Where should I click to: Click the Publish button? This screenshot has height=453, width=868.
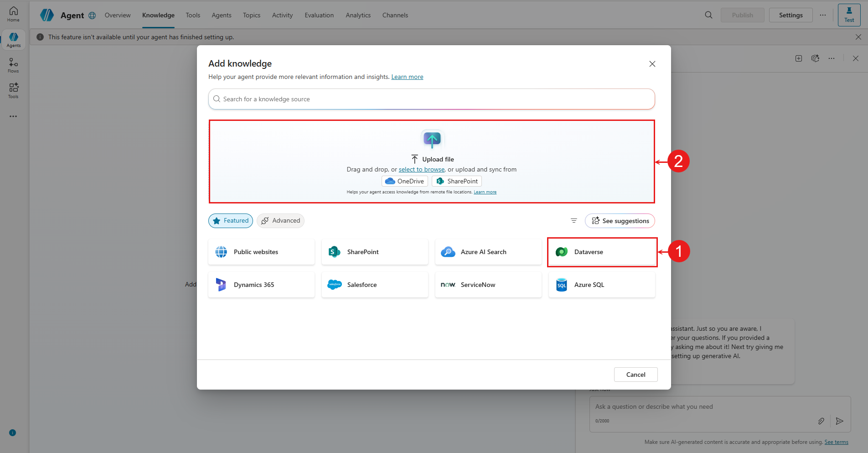tap(743, 15)
